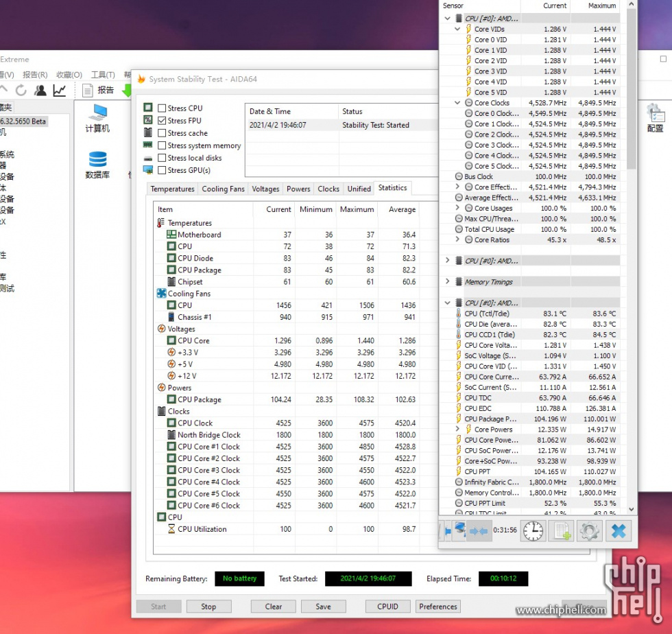Collapse the Core Clocks sensor node

click(x=457, y=103)
